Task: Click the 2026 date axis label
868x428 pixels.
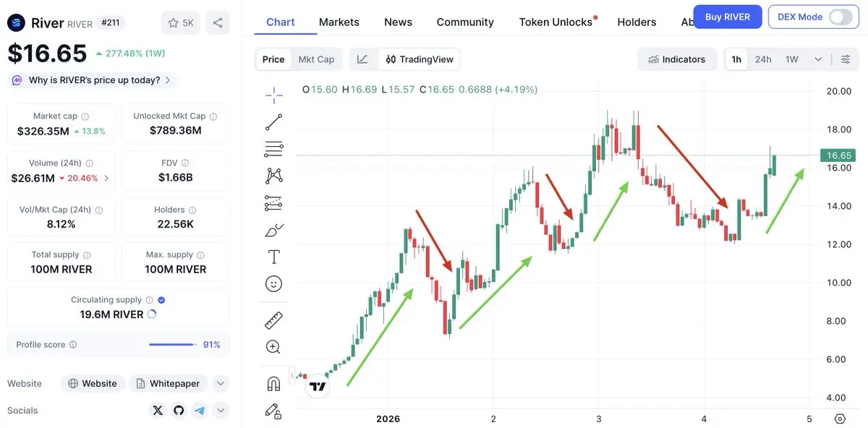Action: pyautogui.click(x=388, y=419)
